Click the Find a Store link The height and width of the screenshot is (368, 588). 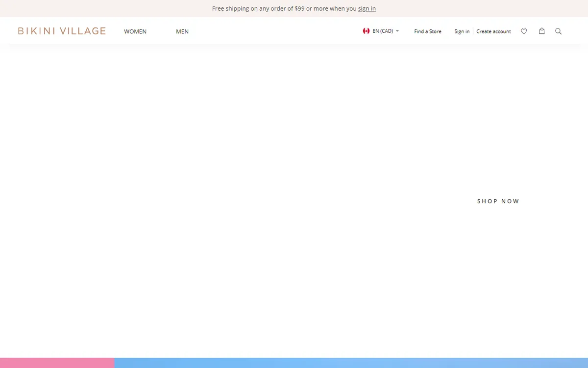(427, 31)
